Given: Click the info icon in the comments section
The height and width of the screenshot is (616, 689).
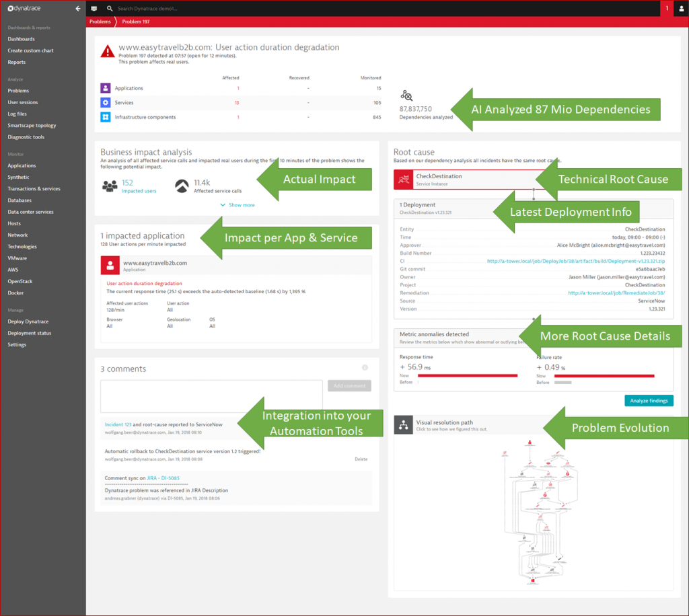Looking at the screenshot, I should pyautogui.click(x=364, y=367).
